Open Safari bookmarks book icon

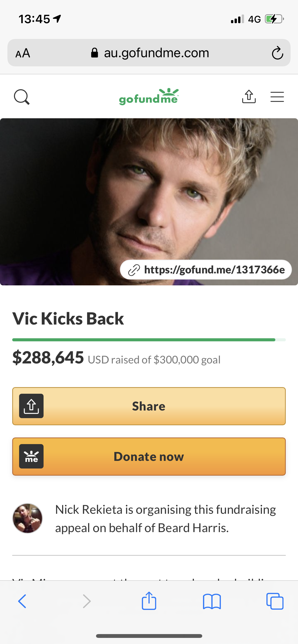click(x=212, y=601)
